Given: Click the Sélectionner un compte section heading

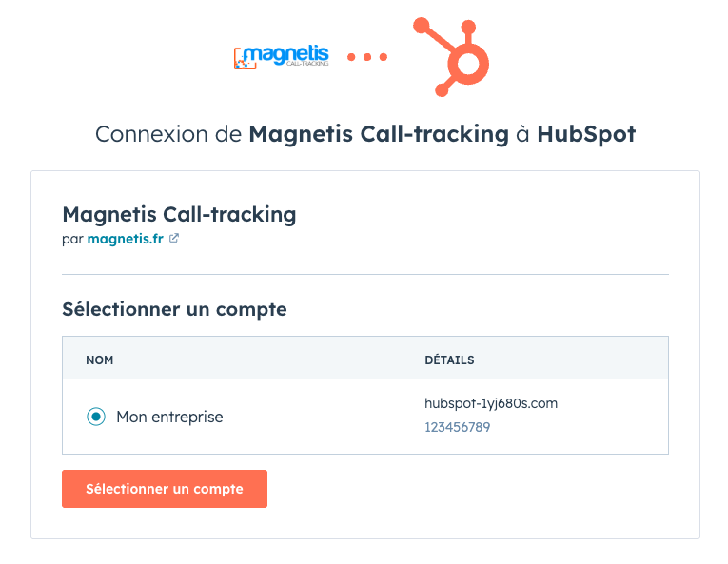Looking at the screenshot, I should pyautogui.click(x=174, y=309).
